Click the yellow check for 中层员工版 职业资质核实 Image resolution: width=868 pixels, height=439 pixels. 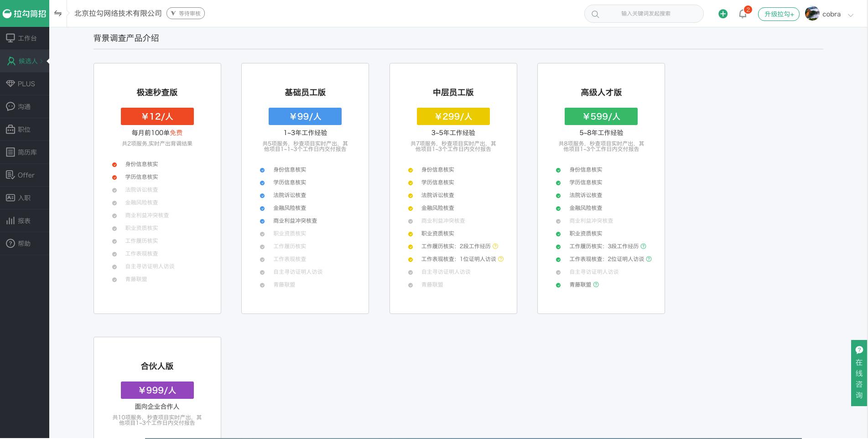click(x=411, y=234)
